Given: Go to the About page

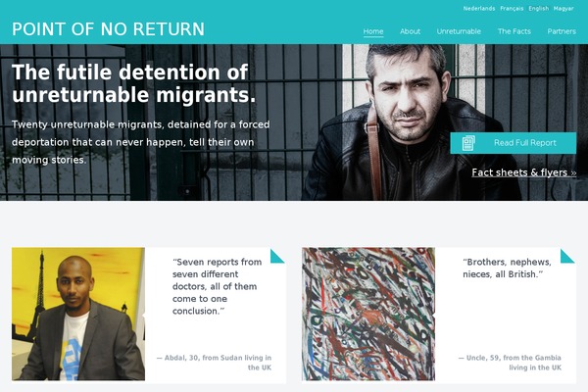Looking at the screenshot, I should (x=410, y=31).
